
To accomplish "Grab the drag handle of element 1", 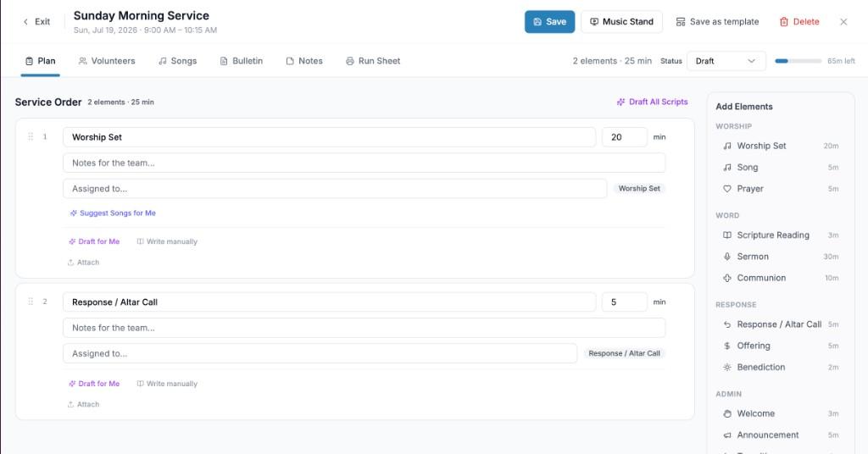I will tap(31, 136).
